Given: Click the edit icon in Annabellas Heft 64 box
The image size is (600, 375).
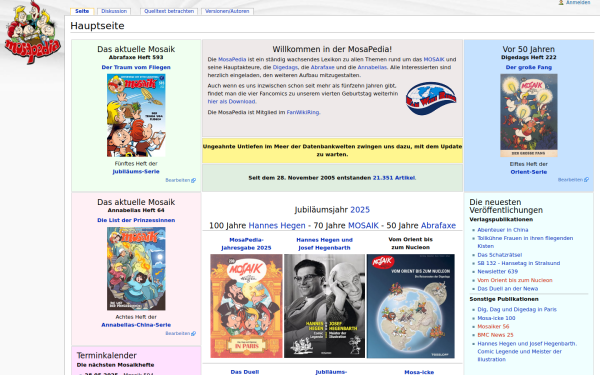Looking at the screenshot, I should point(194,334).
